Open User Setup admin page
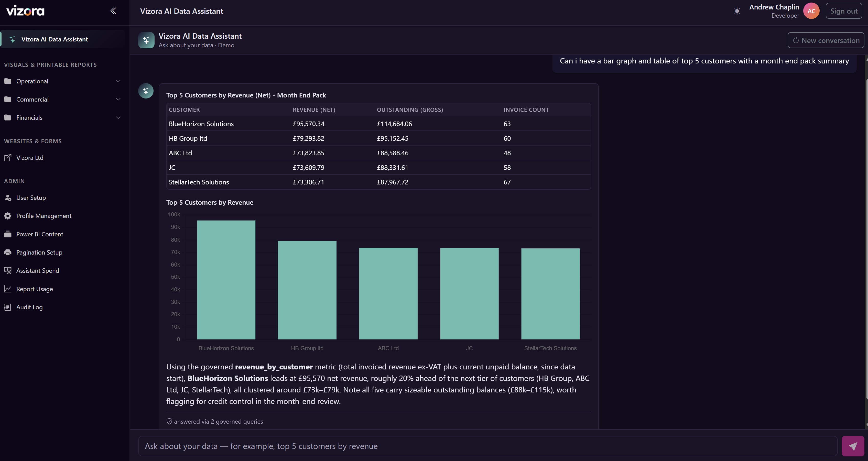This screenshot has width=868, height=461. pos(31,198)
